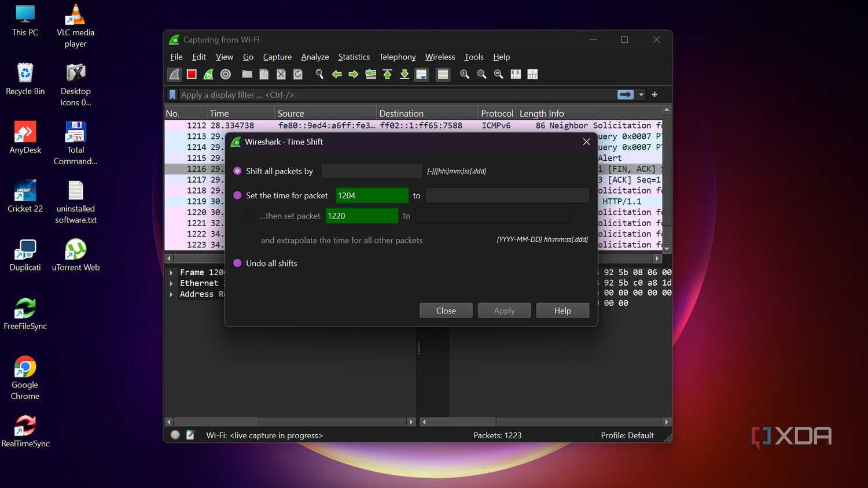Go to previous packet green left arrow

336,74
